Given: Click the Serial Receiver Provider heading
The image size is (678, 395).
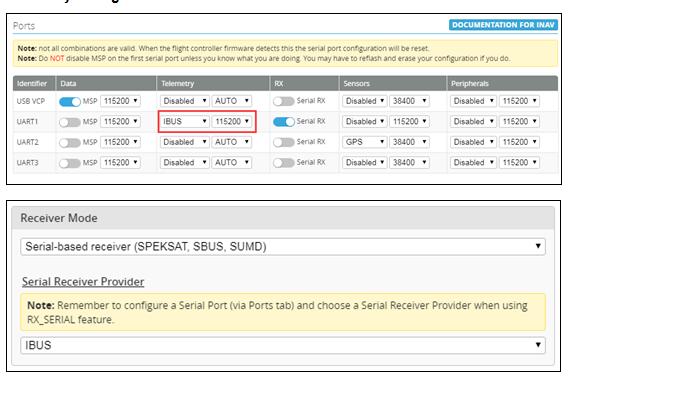Looking at the screenshot, I should coord(83,282).
